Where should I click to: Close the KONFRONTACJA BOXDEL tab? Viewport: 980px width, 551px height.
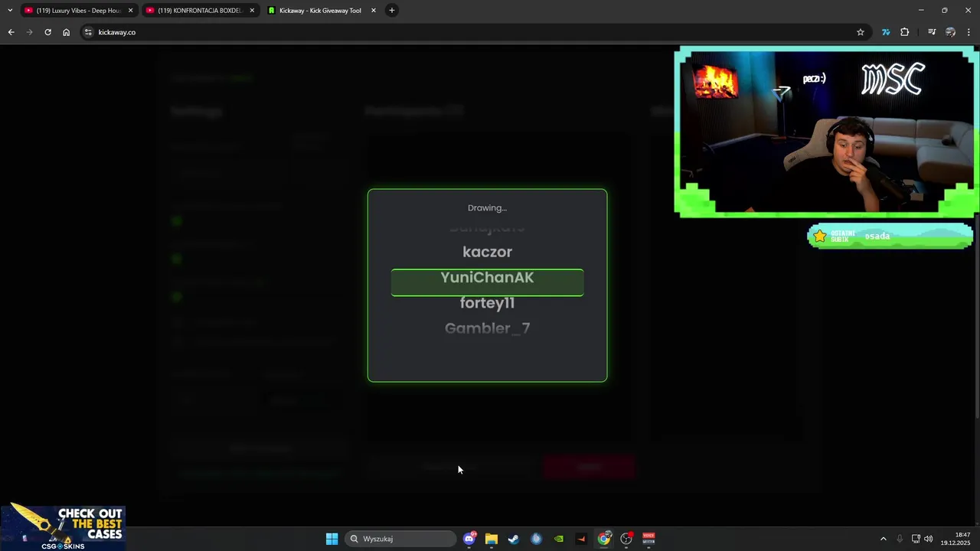coord(252,10)
